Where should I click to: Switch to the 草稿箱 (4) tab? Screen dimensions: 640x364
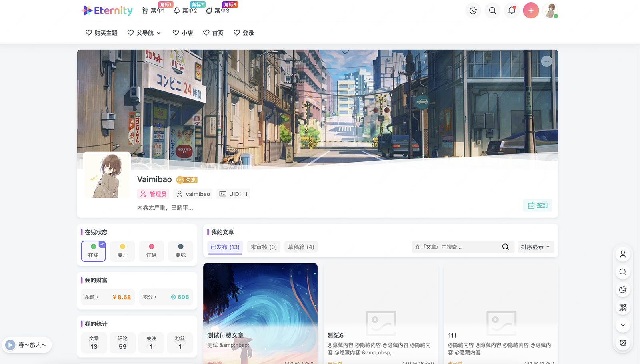(301, 247)
